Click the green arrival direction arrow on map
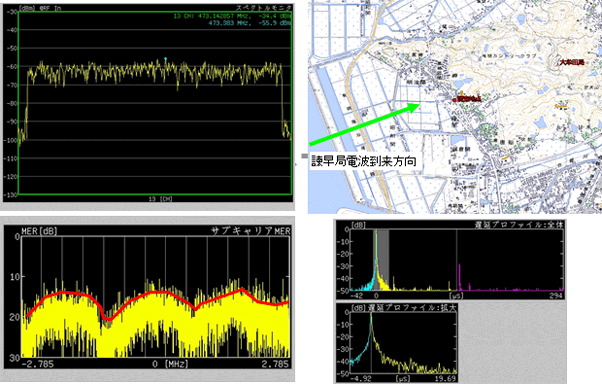Viewport: 602px width, 384px height. pos(364,124)
